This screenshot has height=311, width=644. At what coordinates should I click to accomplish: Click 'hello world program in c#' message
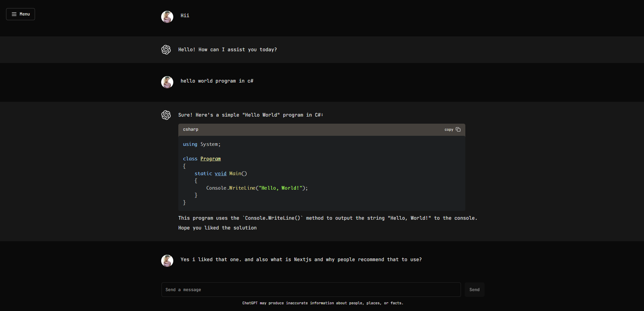[x=217, y=81]
